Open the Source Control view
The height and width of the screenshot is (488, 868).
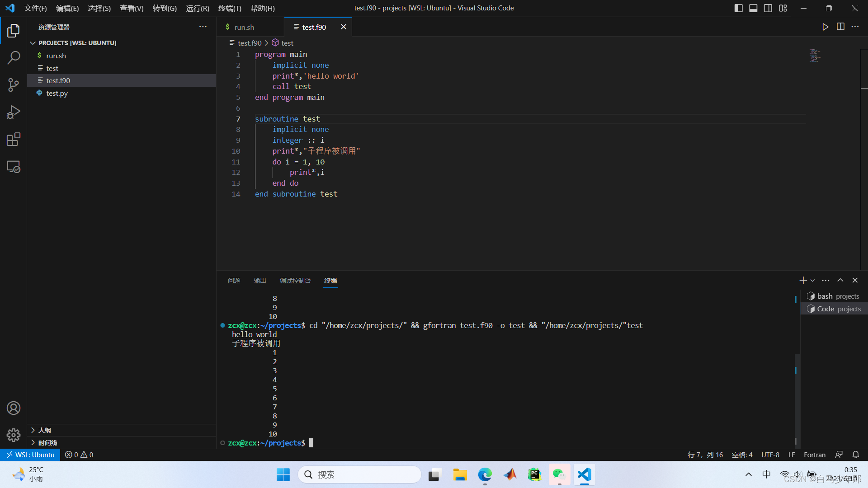coord(14,84)
